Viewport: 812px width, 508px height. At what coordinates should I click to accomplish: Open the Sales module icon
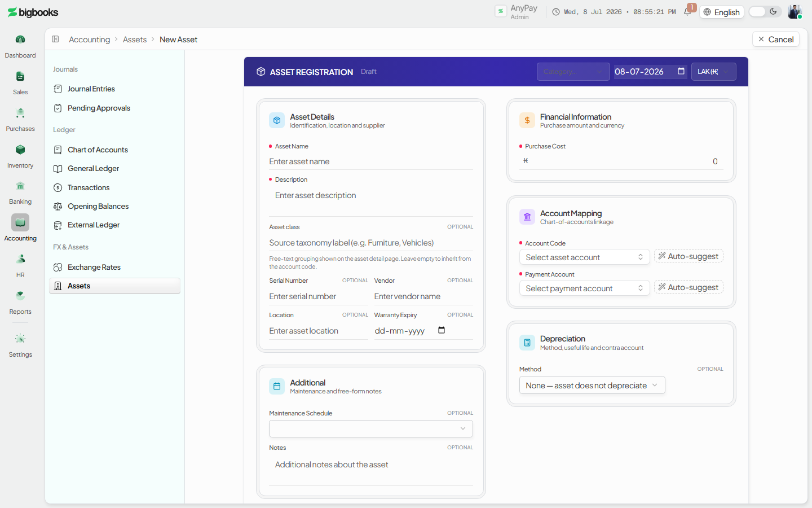(x=20, y=76)
